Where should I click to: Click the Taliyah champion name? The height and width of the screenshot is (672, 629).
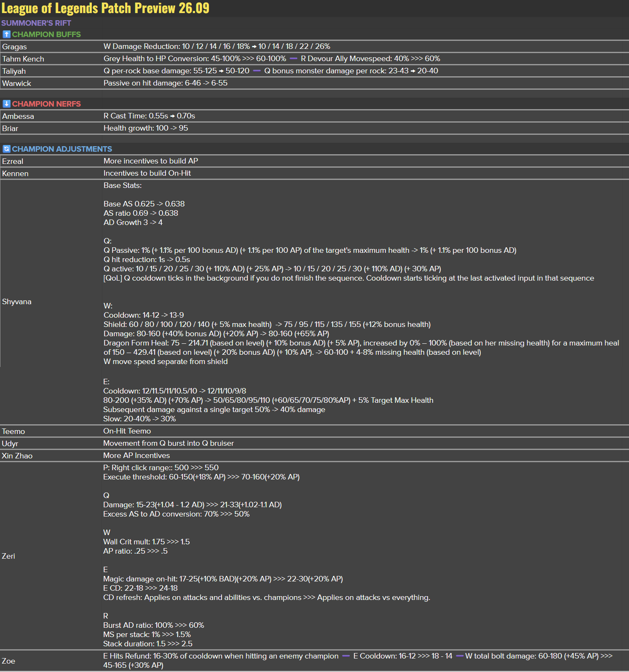click(14, 71)
